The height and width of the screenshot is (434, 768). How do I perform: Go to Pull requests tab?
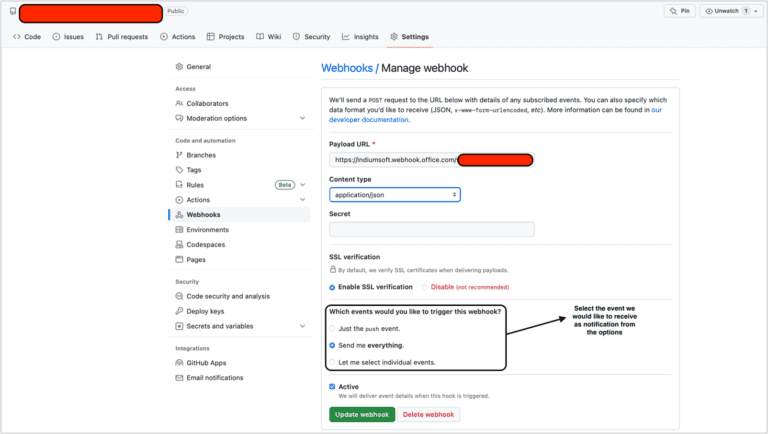pyautogui.click(x=122, y=37)
